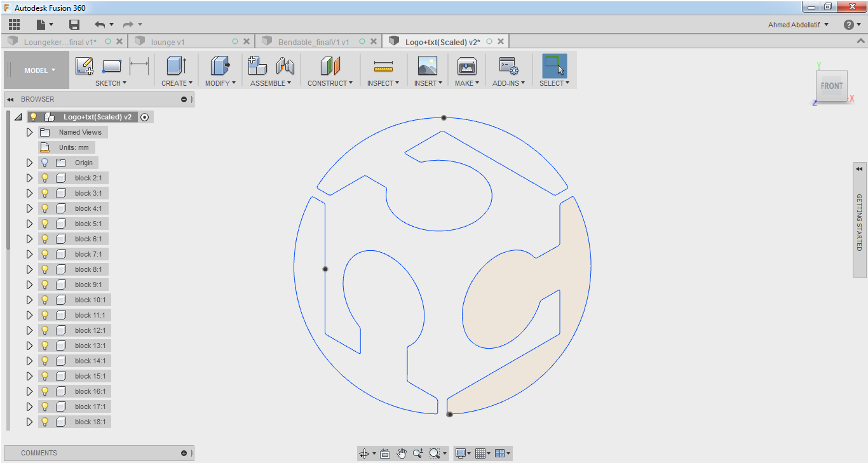The height and width of the screenshot is (463, 868).
Task: Select the Sketch Dimension tool
Action: [139, 66]
